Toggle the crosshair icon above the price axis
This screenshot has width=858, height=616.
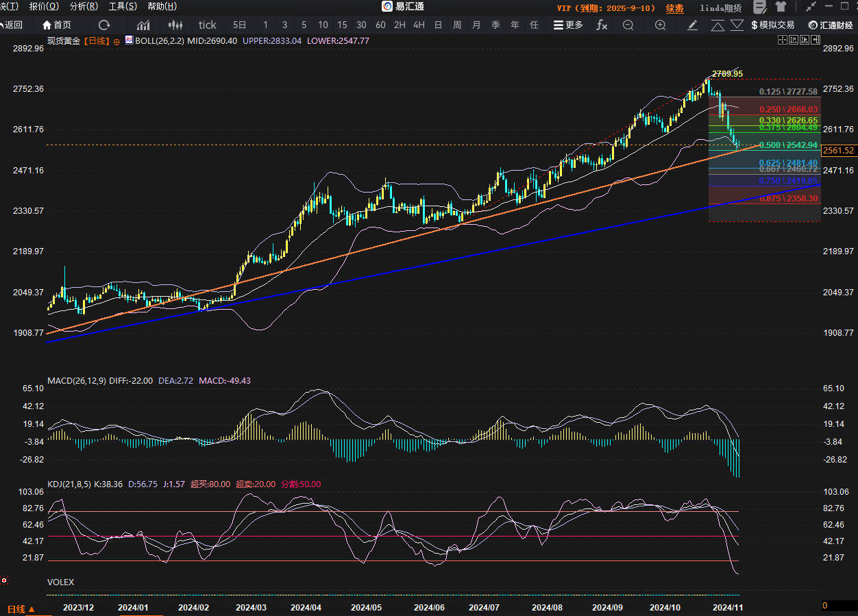pos(783,40)
